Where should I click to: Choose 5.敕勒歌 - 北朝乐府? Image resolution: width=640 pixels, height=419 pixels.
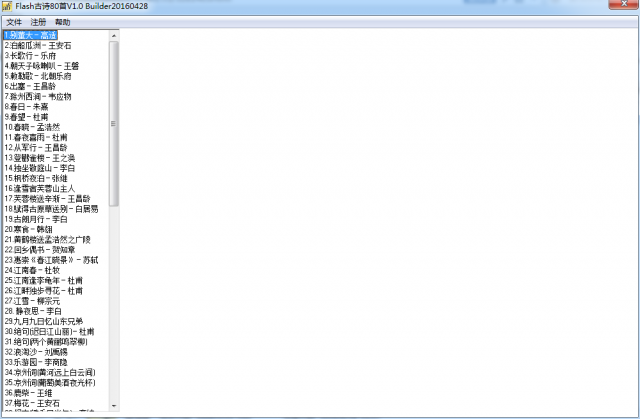click(x=38, y=76)
